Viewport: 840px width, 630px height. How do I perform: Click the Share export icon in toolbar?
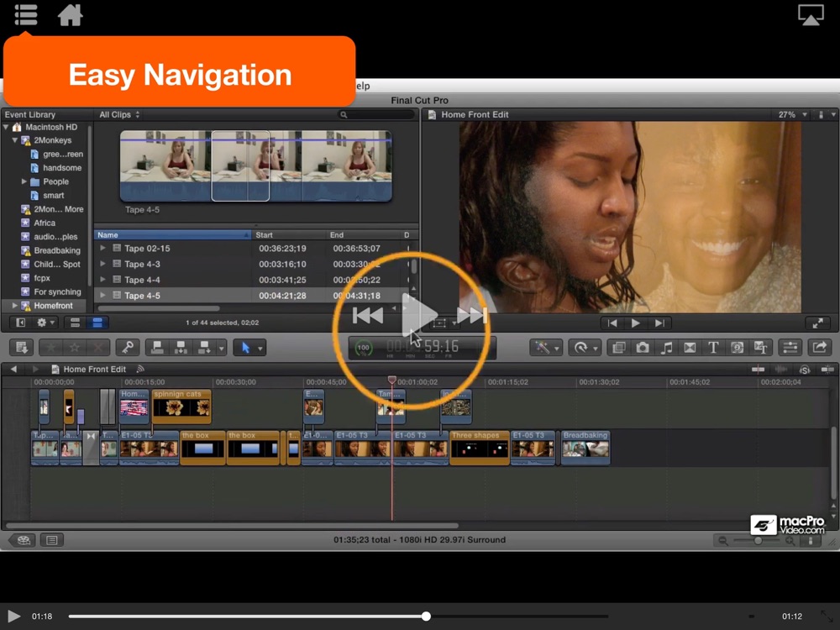(x=818, y=348)
